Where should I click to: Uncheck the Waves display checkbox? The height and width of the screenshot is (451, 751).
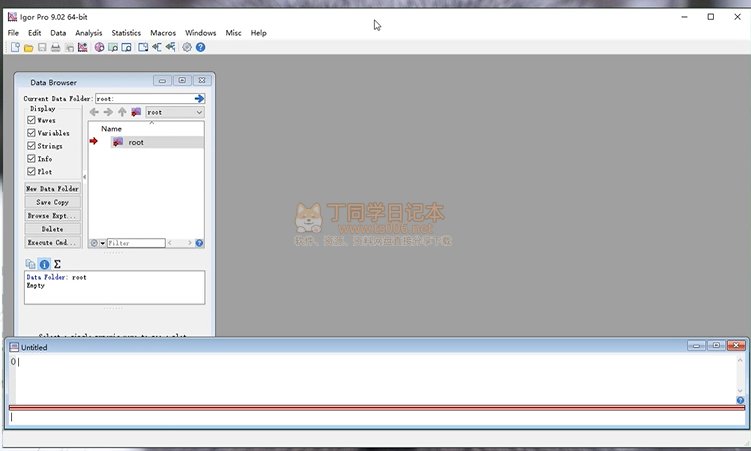[31, 120]
